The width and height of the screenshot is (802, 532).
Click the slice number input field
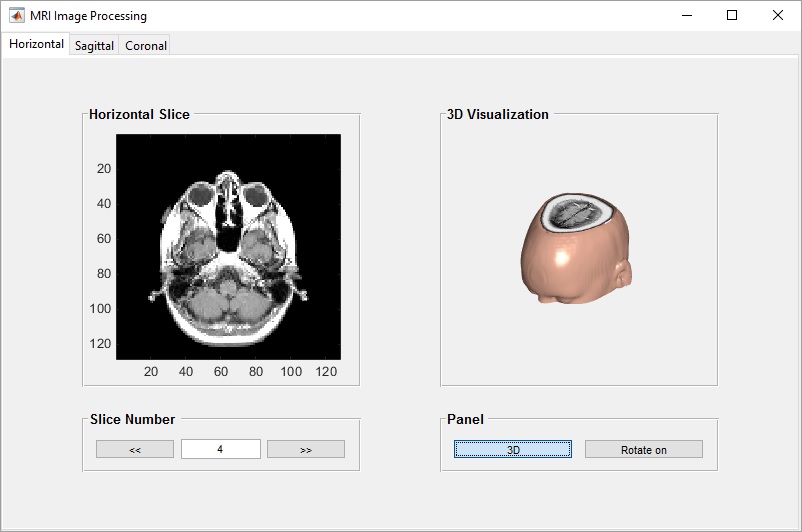220,450
